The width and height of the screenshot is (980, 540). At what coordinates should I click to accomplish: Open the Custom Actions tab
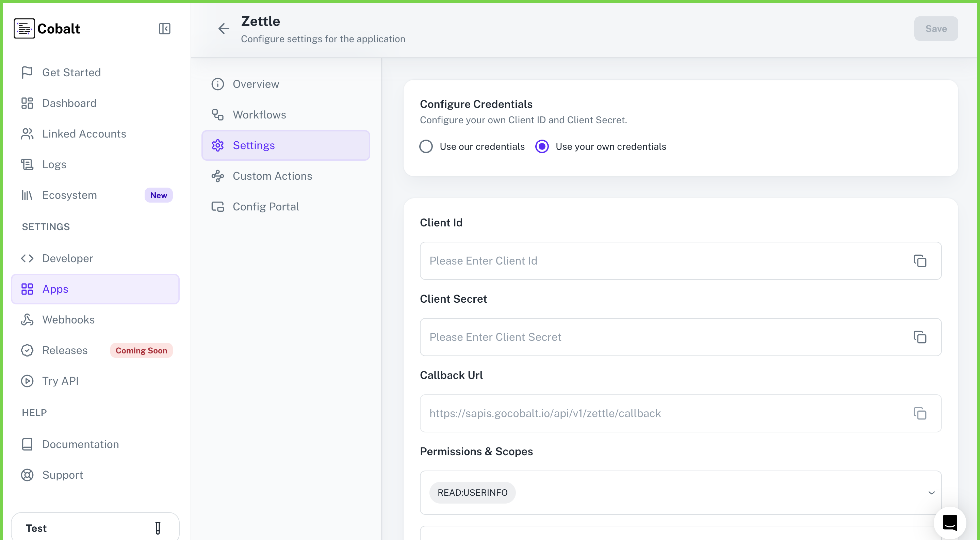(x=272, y=176)
